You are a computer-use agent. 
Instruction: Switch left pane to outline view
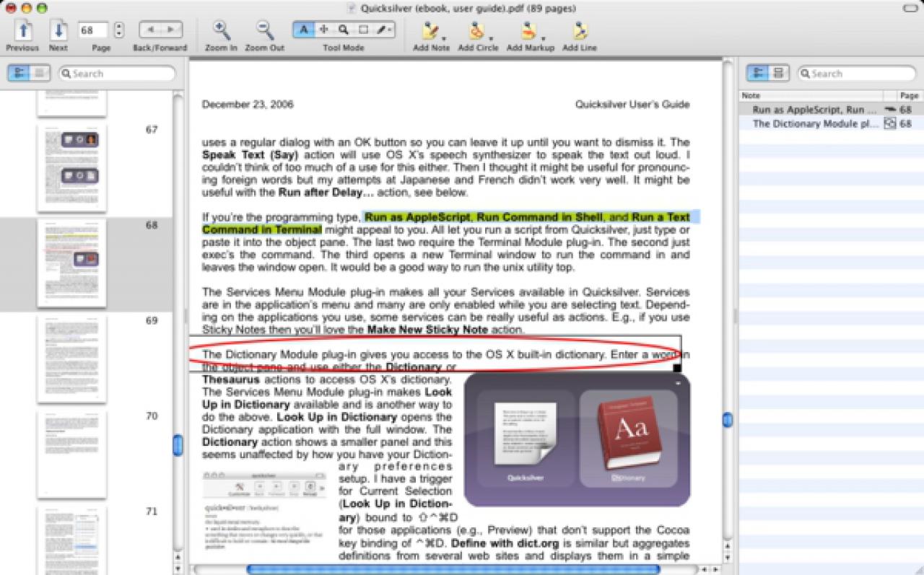tap(40, 73)
